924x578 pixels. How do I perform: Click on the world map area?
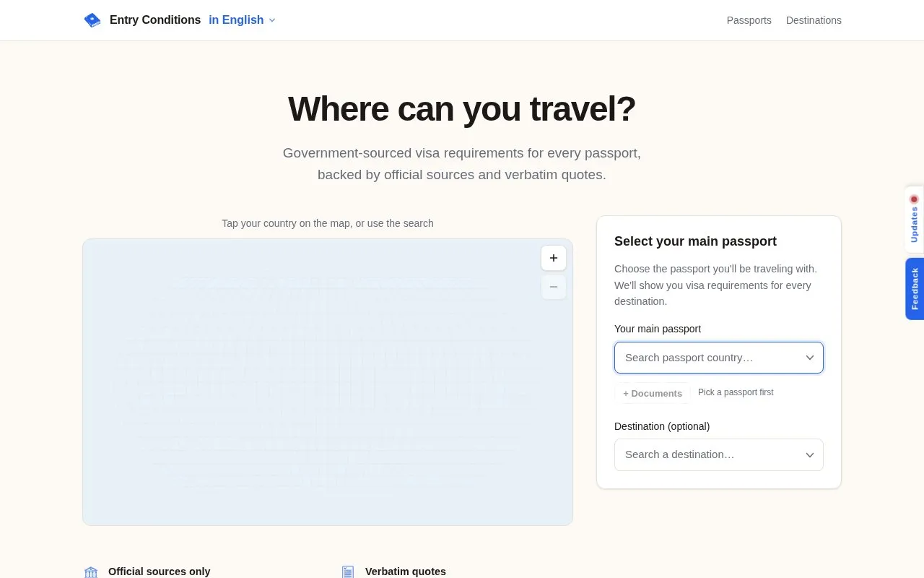coord(328,382)
